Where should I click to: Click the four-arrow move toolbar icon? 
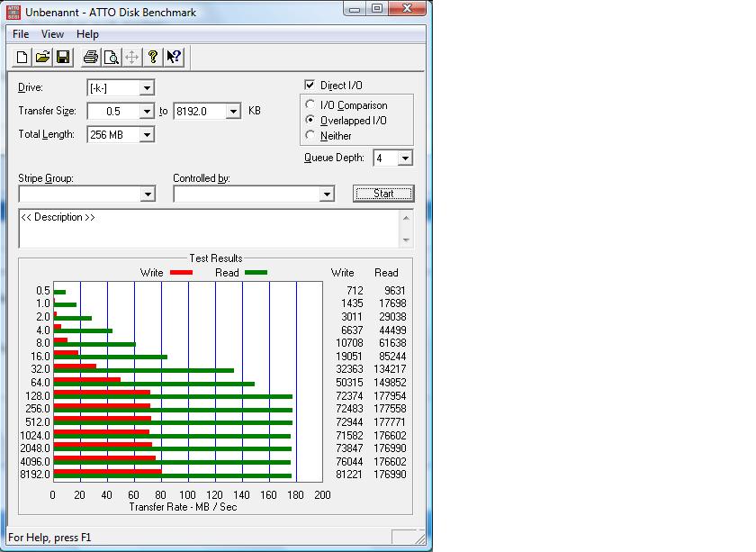coord(131,58)
